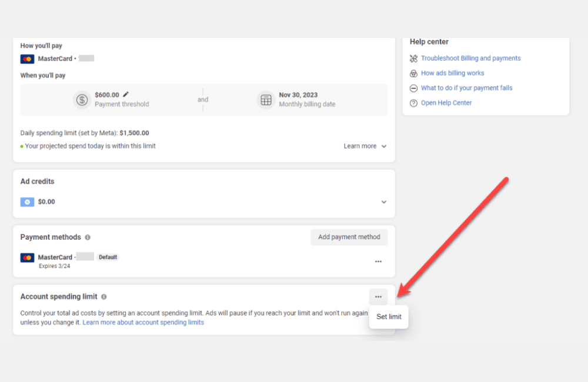Click the Default badge on MasterCard
Image resolution: width=588 pixels, height=382 pixels.
click(108, 257)
